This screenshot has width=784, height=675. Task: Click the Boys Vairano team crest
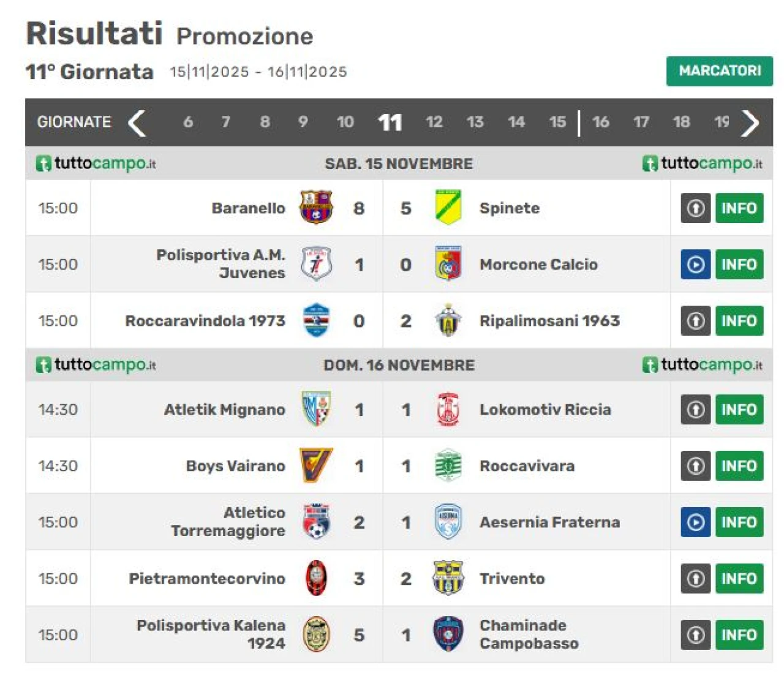pyautogui.click(x=316, y=466)
